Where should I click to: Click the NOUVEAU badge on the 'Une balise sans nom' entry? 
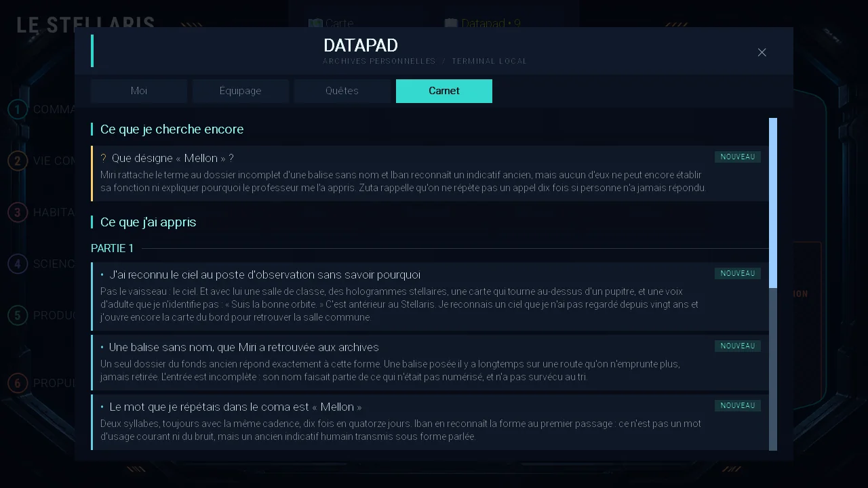point(738,346)
